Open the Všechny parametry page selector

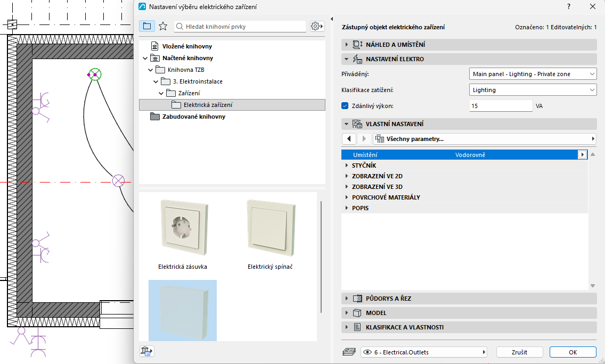[x=484, y=139]
